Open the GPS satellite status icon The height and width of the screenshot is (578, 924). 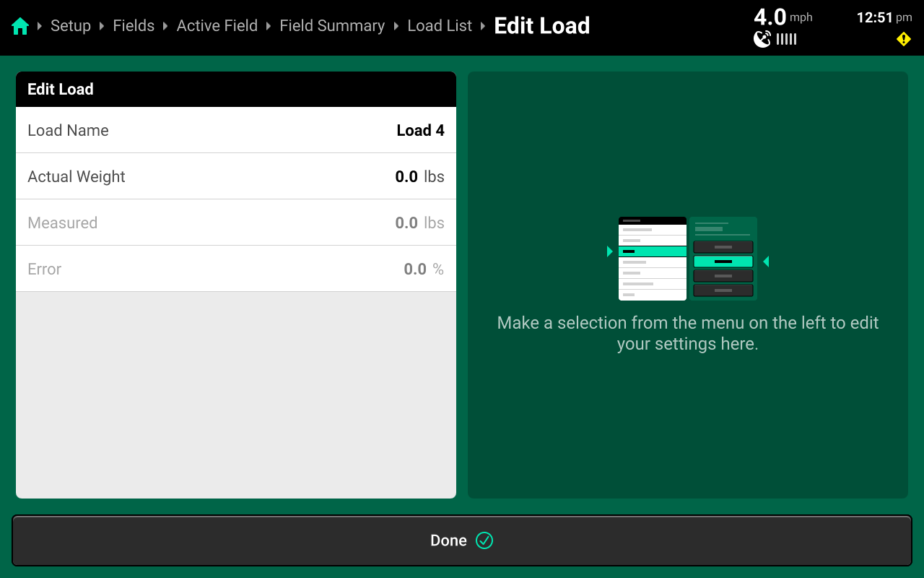(762, 39)
